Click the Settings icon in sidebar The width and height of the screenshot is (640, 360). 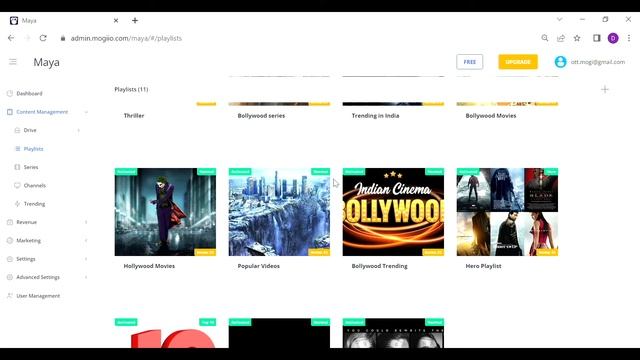10,259
